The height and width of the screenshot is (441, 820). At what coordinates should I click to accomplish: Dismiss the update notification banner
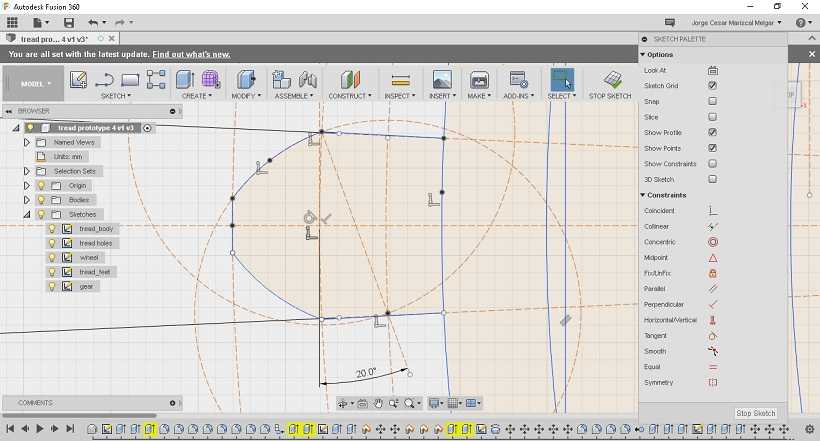(811, 54)
